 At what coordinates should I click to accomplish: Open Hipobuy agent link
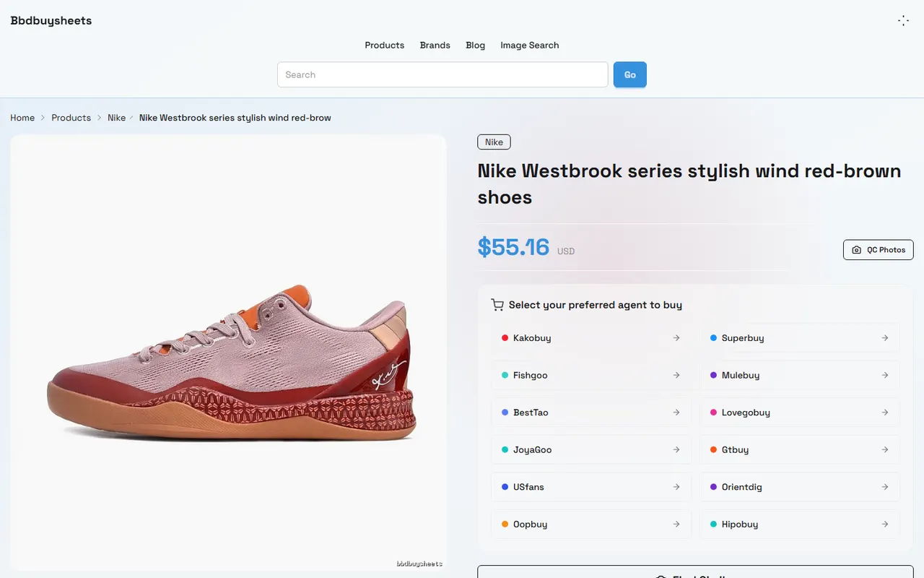point(800,525)
